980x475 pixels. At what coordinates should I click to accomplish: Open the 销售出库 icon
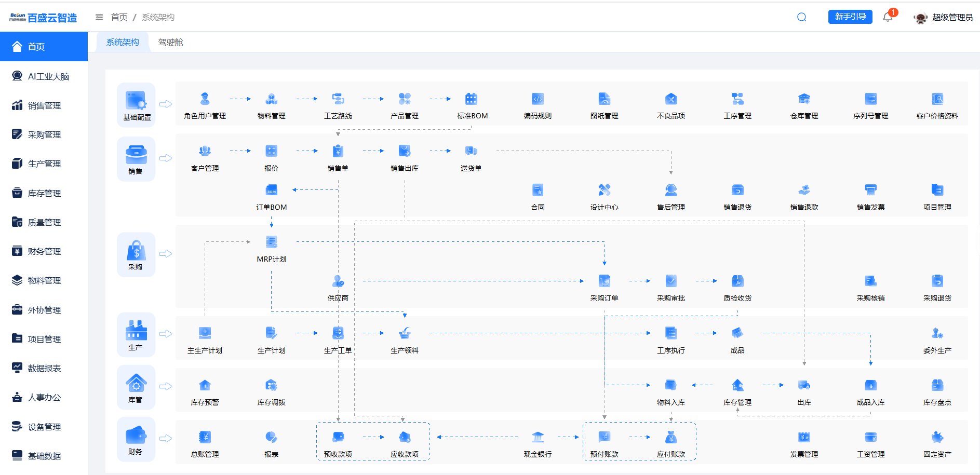tap(405, 151)
